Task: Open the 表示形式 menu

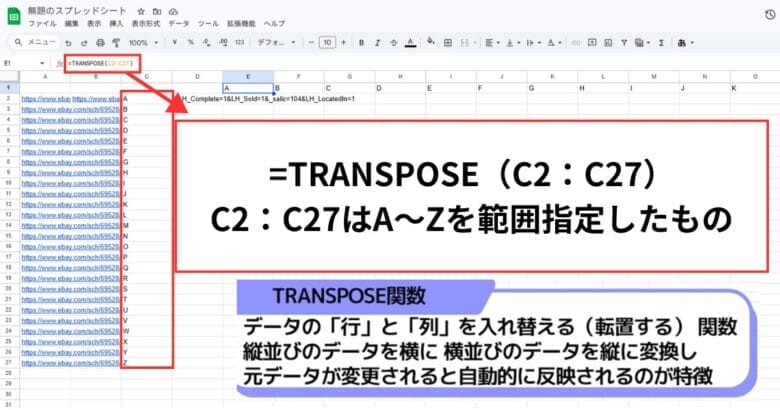Action: [x=146, y=23]
